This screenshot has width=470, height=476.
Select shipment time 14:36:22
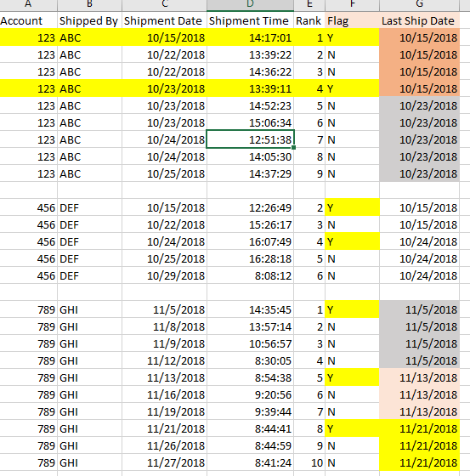click(x=250, y=71)
